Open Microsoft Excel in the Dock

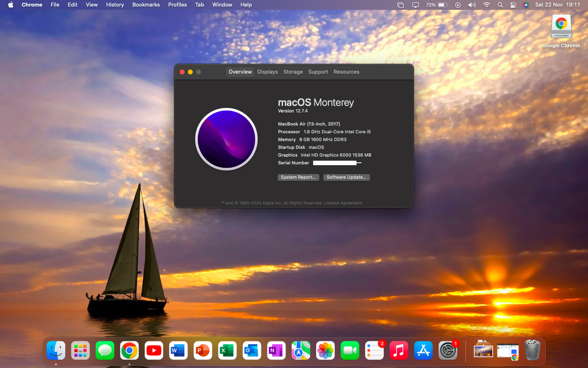pos(227,350)
